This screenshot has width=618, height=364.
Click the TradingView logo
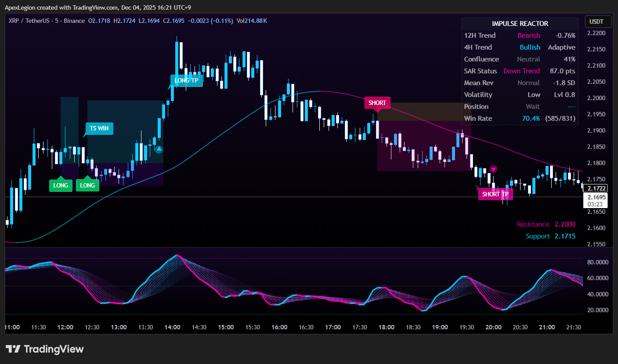pos(44,349)
